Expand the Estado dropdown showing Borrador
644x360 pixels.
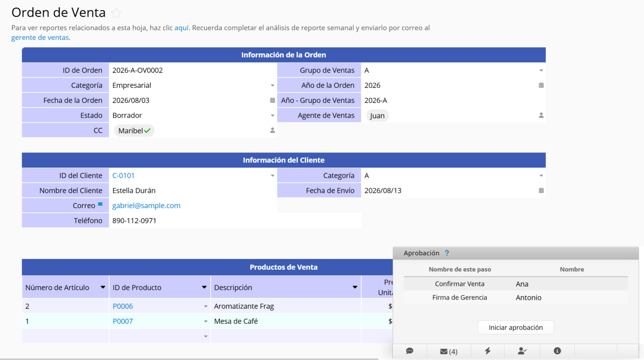tap(272, 116)
